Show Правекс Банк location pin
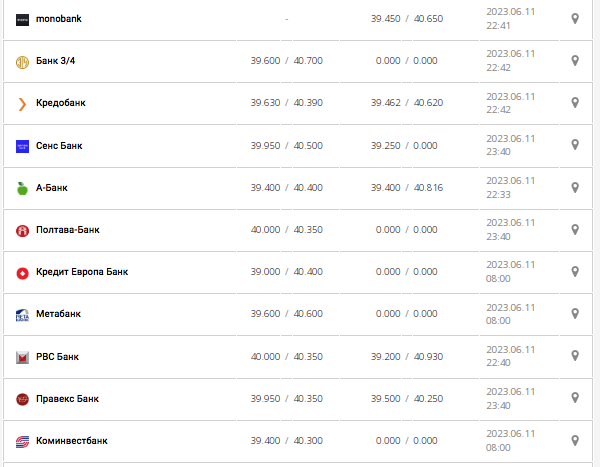This screenshot has width=600, height=467. [x=575, y=399]
